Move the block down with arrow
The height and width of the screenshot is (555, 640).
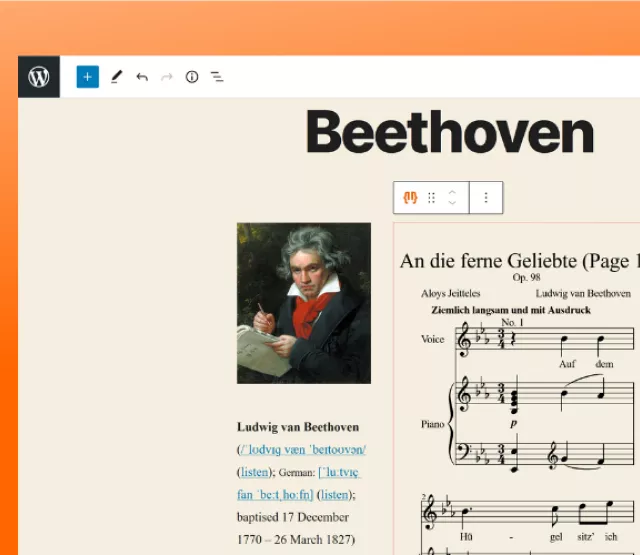coord(452,204)
